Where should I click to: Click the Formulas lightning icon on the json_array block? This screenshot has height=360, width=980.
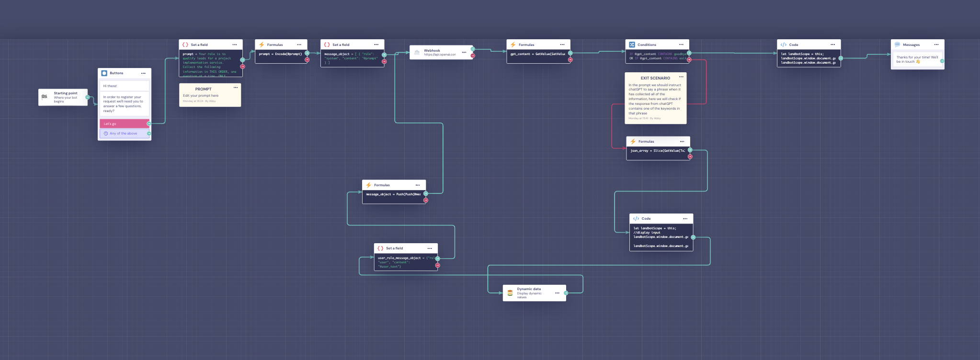pyautogui.click(x=633, y=141)
